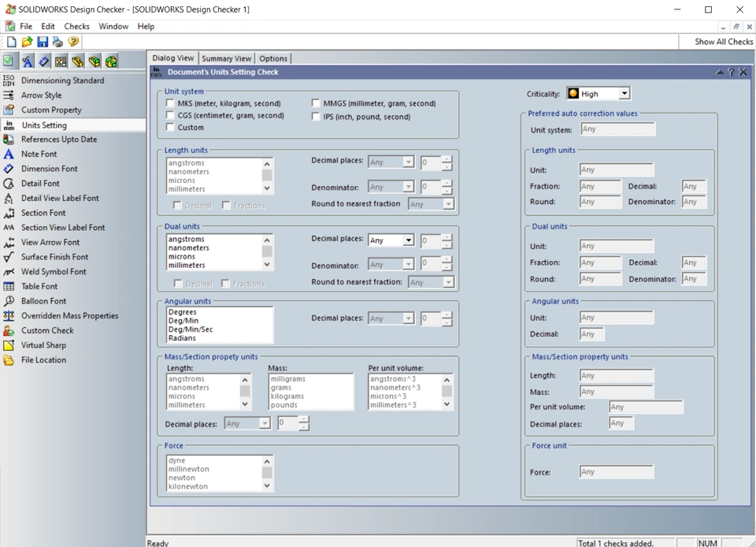The image size is (756, 547).
Task: Open Dual units Denominator dropdown
Action: pos(409,264)
